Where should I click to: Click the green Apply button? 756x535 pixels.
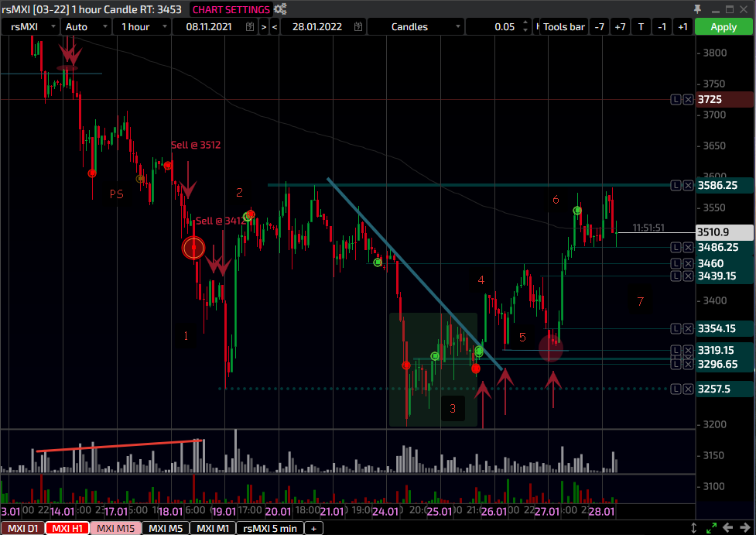[724, 27]
